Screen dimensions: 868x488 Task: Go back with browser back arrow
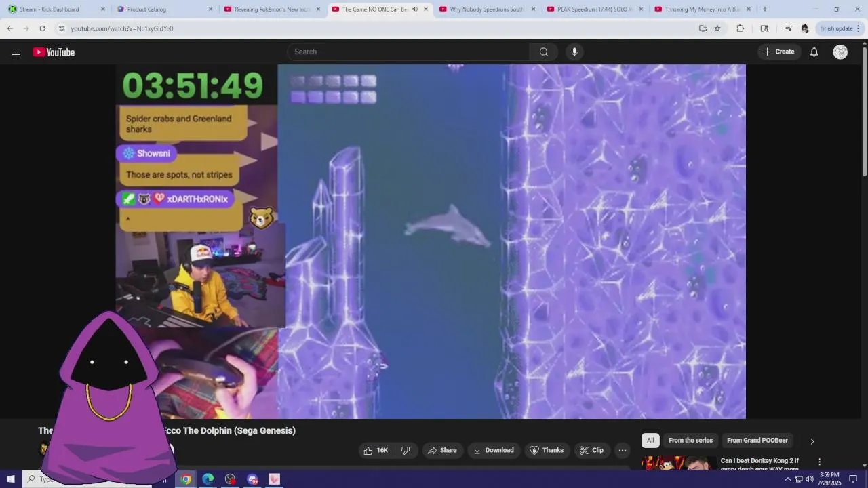[x=10, y=28]
